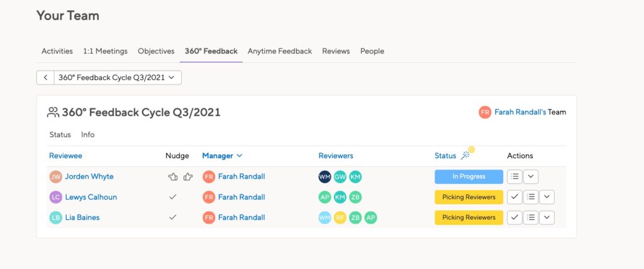Click the WM reviewer avatar in Jorden Whyte's row

pos(325,177)
